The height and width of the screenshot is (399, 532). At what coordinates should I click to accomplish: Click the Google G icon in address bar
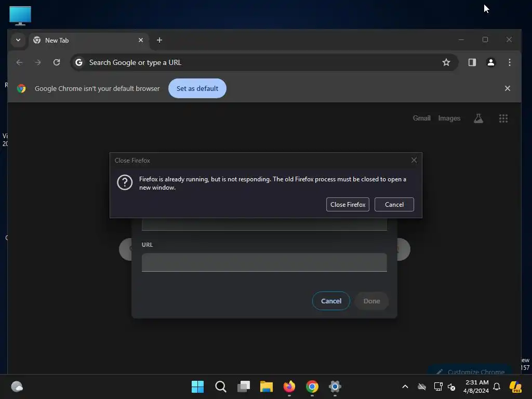tap(79, 62)
